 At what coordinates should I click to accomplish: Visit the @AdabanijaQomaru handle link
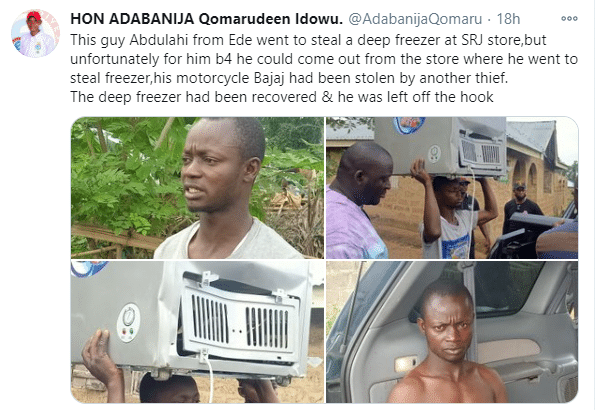[x=415, y=19]
